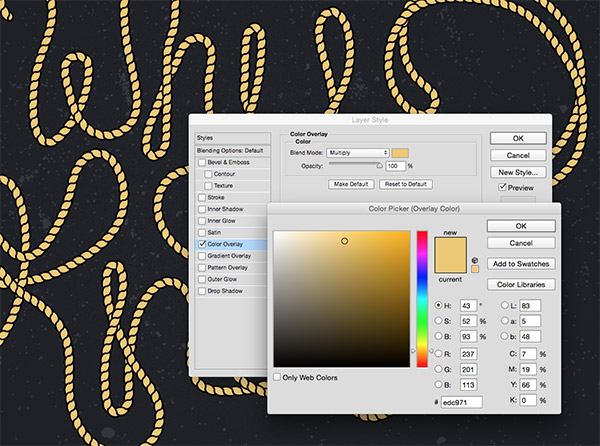Enable the Gradient Overlay effect checkbox

[204, 255]
